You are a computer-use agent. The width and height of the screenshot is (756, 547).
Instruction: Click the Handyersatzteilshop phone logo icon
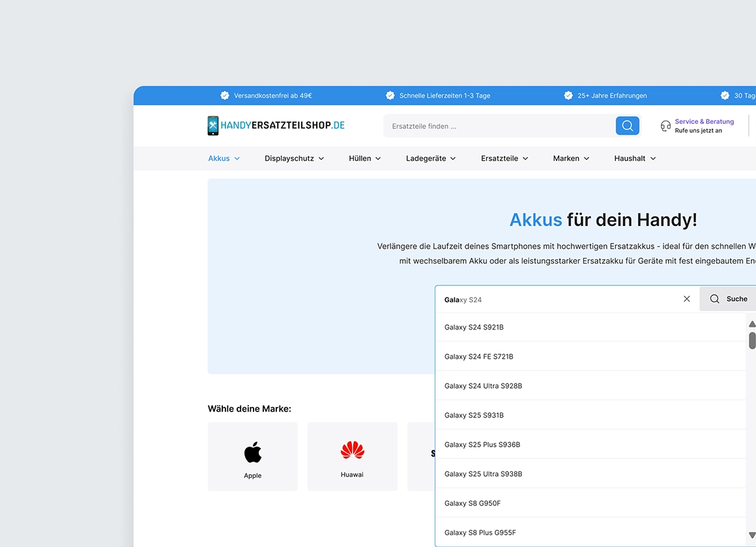pos(212,126)
